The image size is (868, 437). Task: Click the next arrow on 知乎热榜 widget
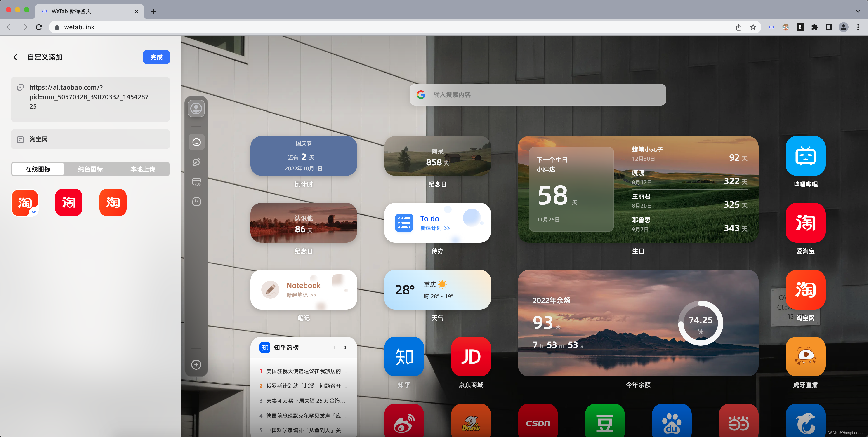[345, 347]
